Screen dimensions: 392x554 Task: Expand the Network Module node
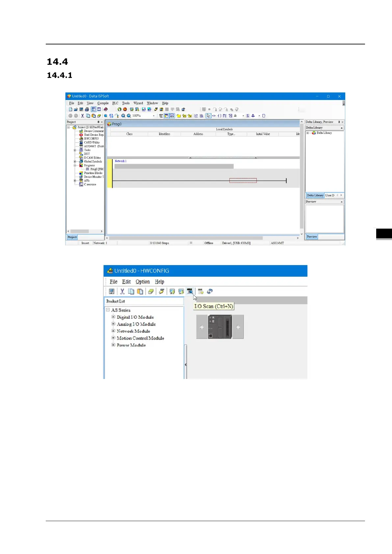point(113,331)
